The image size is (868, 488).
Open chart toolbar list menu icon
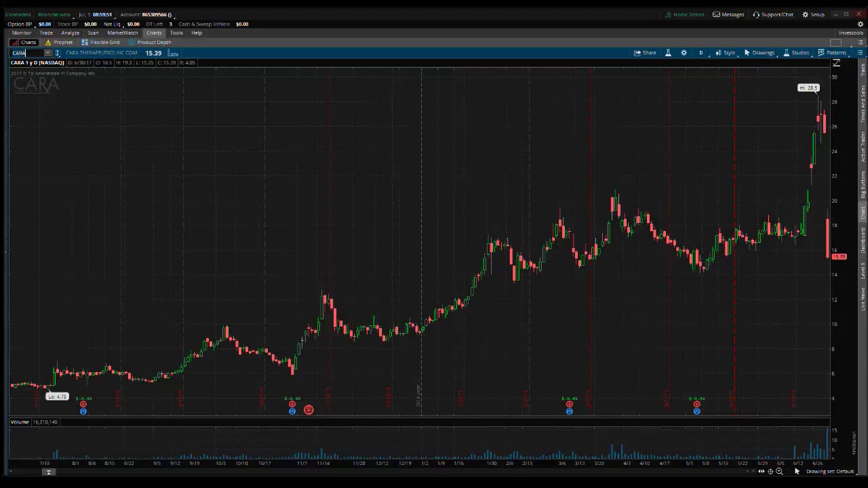(x=861, y=53)
